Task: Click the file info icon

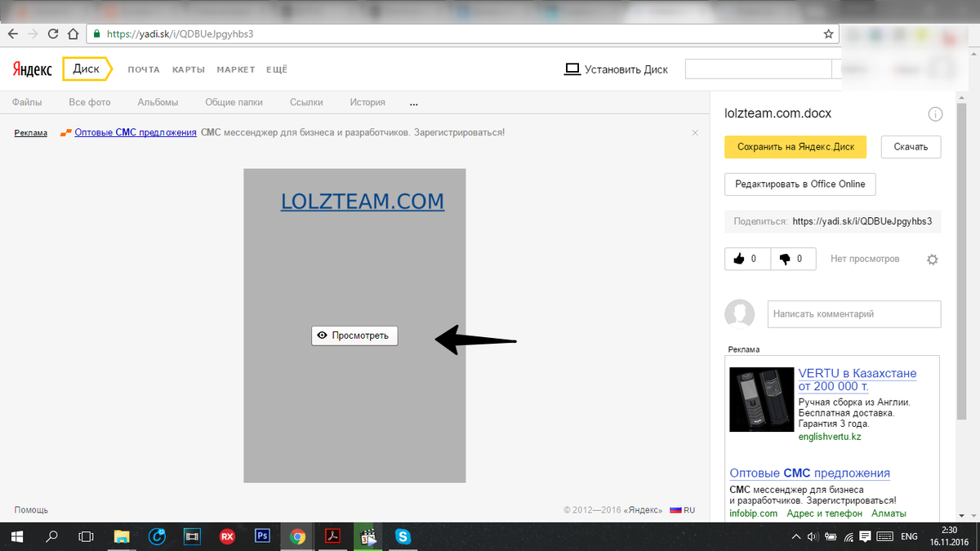Action: click(x=936, y=114)
